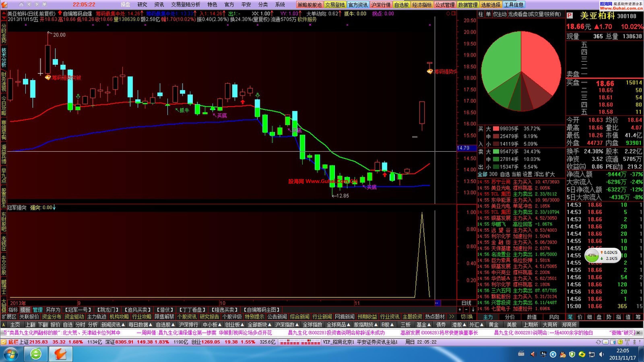Open the 交易登陆分析 menu
Viewport: 644px width, 362px height.
(186, 4)
